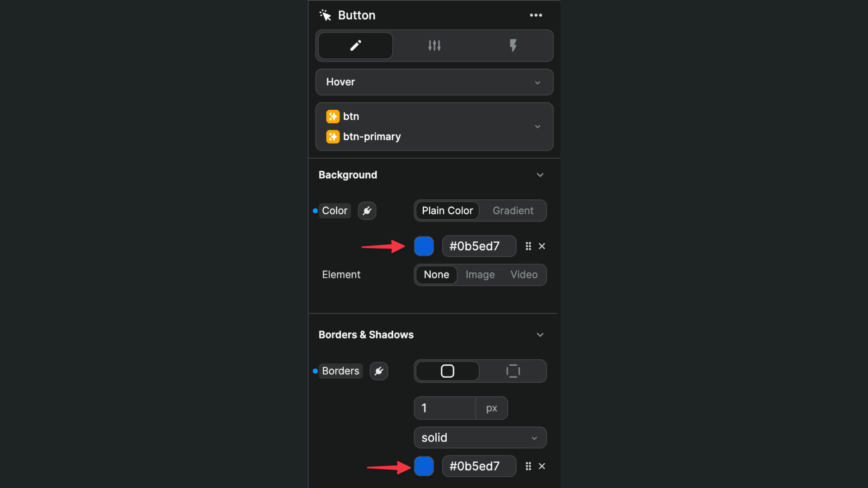Switch to the pencil style tab
The width and height of the screenshot is (868, 488).
[x=355, y=46]
